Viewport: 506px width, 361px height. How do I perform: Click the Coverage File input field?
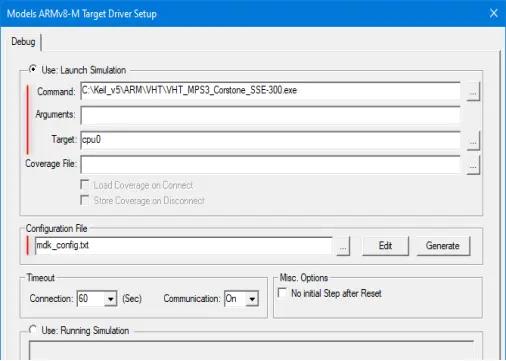pos(270,165)
